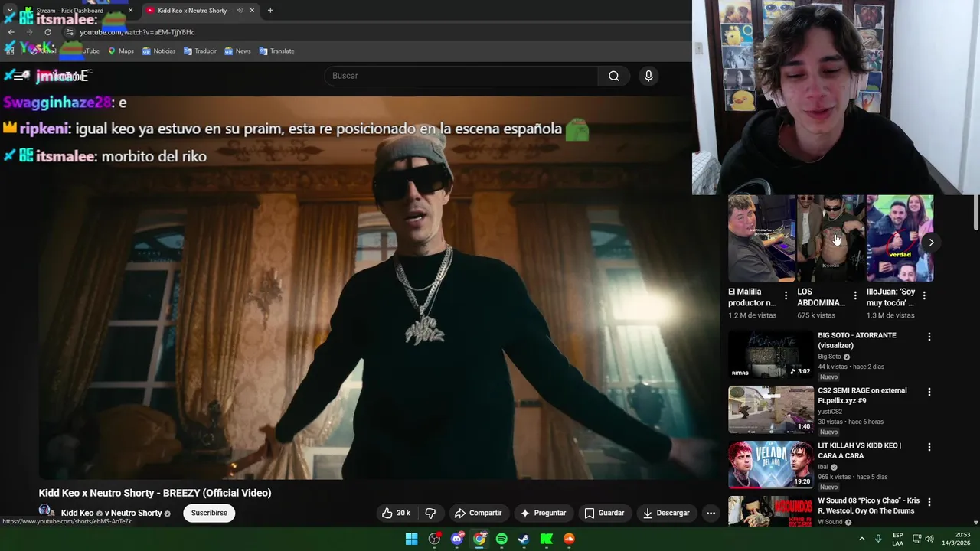Show next Shorts with the arrow
This screenshot has width=980, height=551.
pos(931,242)
